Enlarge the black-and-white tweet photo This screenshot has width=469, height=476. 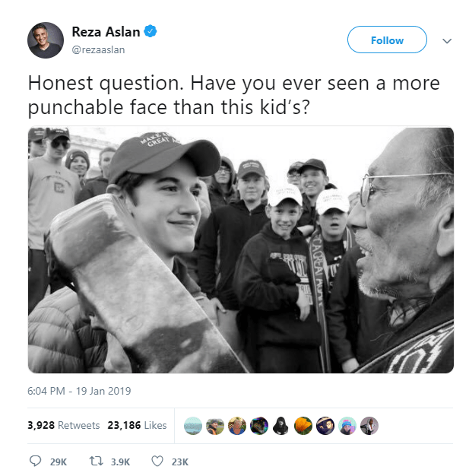(x=241, y=250)
